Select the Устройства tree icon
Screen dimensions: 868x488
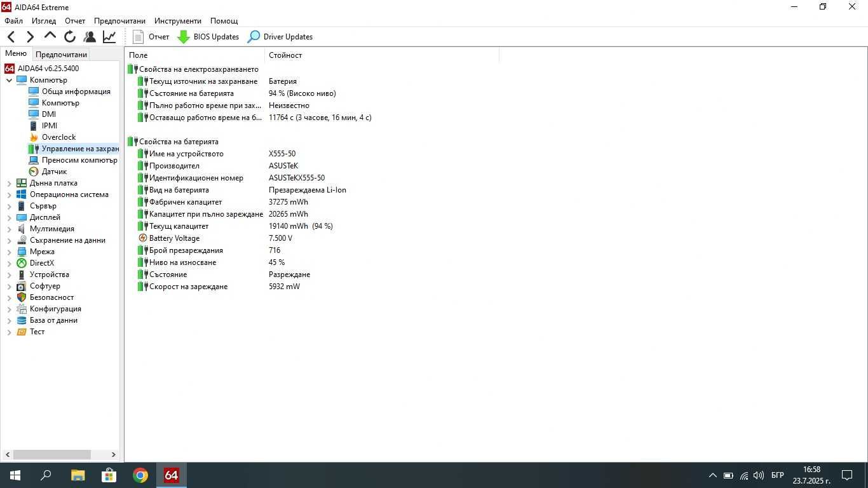pyautogui.click(x=22, y=274)
